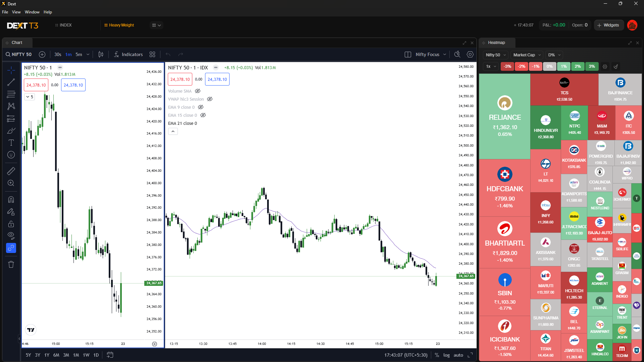Set chart range to 1D
The width and height of the screenshot is (644, 362).
click(x=96, y=355)
